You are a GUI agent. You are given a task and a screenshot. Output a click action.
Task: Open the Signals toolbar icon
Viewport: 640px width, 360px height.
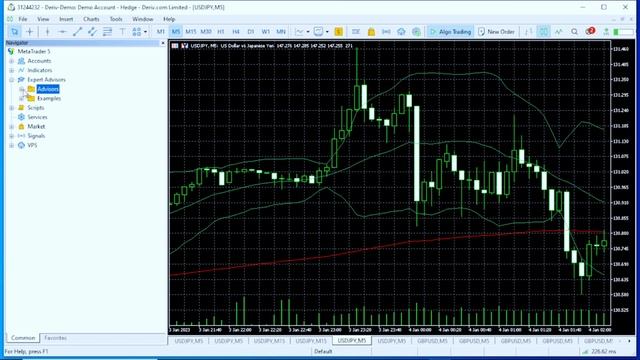pos(386,32)
